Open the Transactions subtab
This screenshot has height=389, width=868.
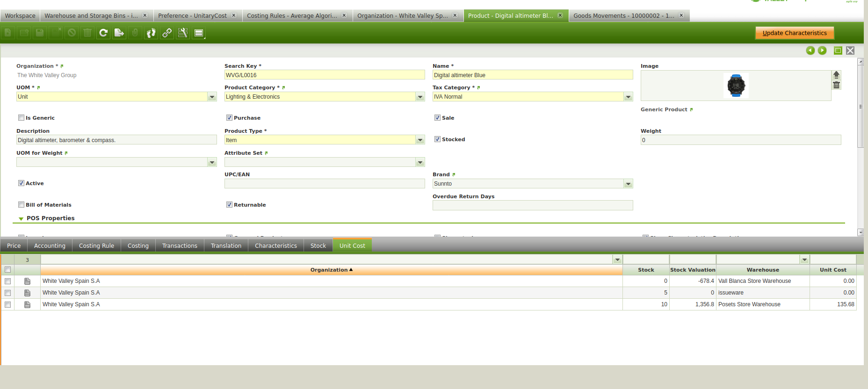pos(180,245)
